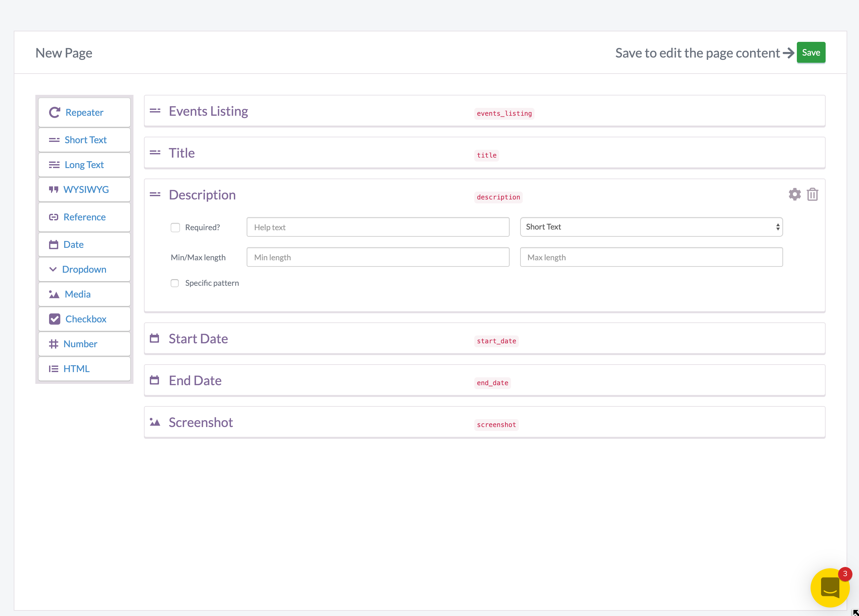Click the Help text input field
This screenshot has height=616, width=859.
(x=377, y=227)
